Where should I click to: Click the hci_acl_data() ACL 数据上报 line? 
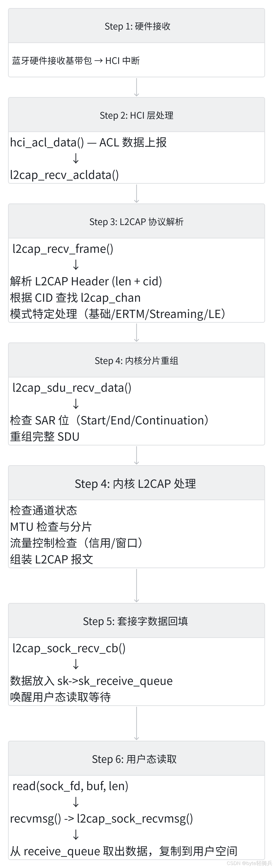88,142
